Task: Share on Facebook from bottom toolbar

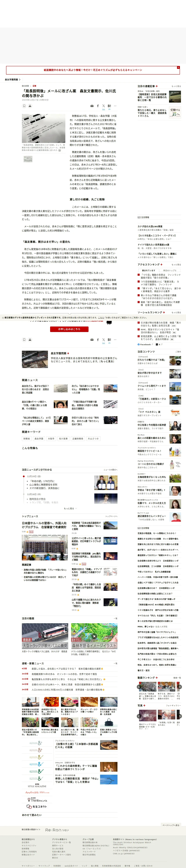Action: [98, 340]
